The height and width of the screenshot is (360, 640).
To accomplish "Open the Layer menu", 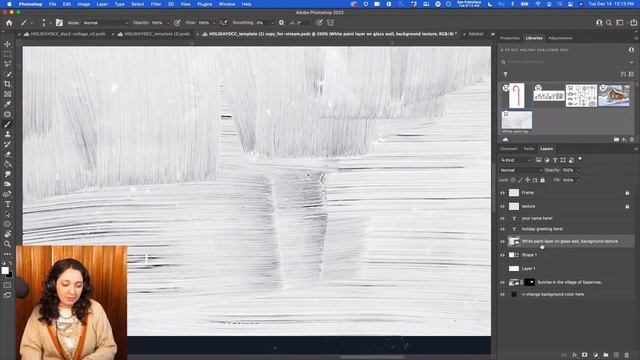I will (x=102, y=4).
